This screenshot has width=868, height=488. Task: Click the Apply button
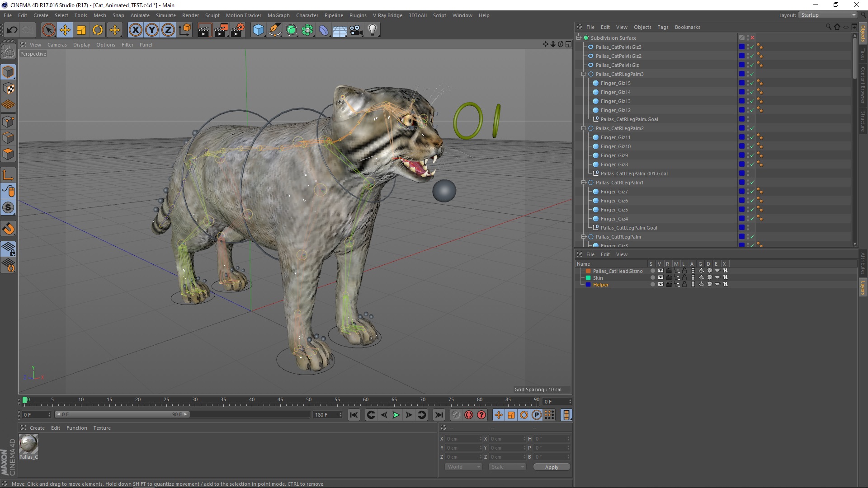tap(551, 467)
